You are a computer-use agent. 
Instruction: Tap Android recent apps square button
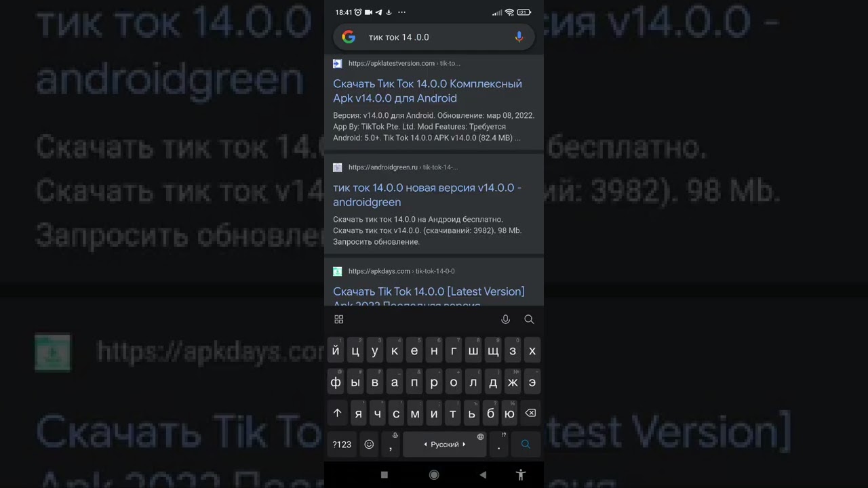tap(384, 475)
